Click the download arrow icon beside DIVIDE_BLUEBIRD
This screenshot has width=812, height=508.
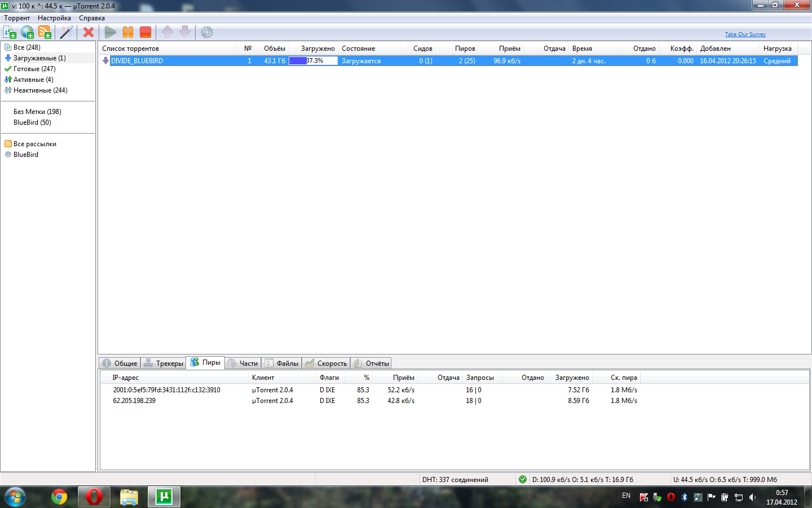pyautogui.click(x=105, y=60)
